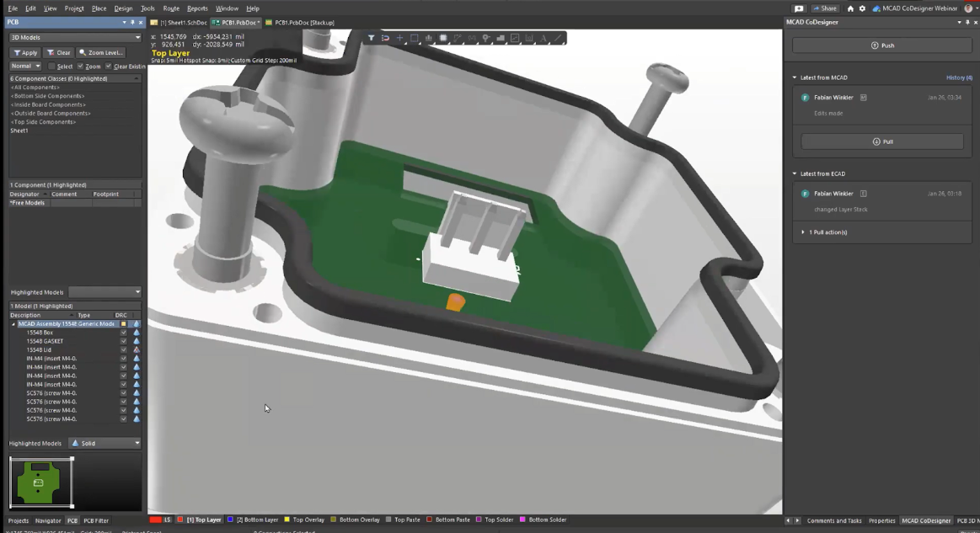Toggle DRC checkbox for 1554B GASKET
980x533 pixels.
click(124, 341)
